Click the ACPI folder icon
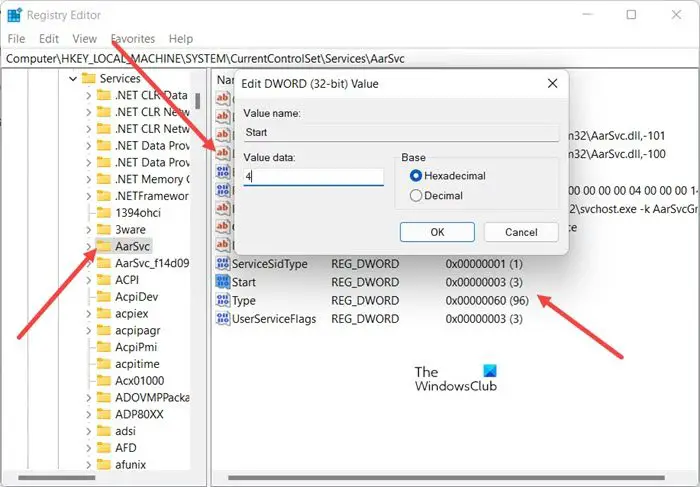The height and width of the screenshot is (487, 700). pyautogui.click(x=104, y=280)
